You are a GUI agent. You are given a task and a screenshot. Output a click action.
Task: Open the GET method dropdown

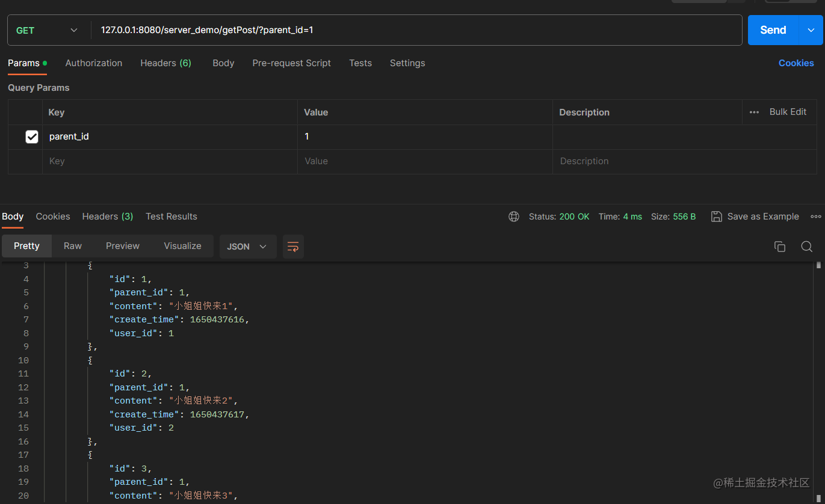click(x=48, y=30)
